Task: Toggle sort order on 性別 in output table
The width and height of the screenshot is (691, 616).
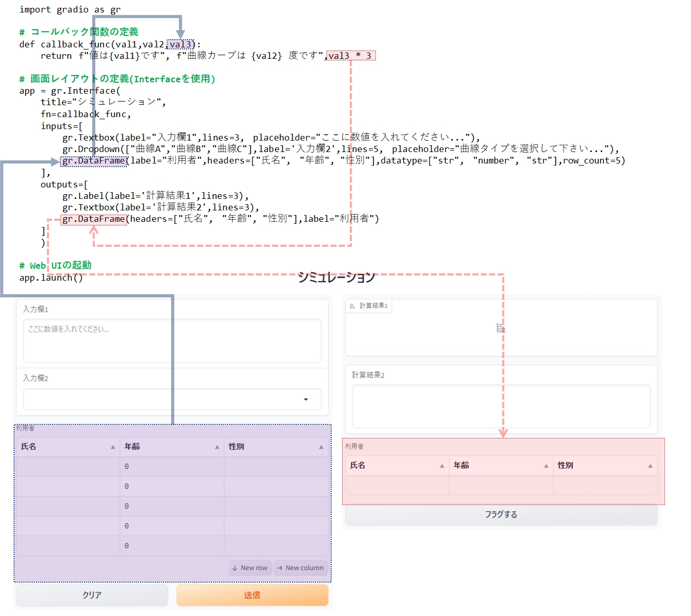Action: (x=650, y=465)
